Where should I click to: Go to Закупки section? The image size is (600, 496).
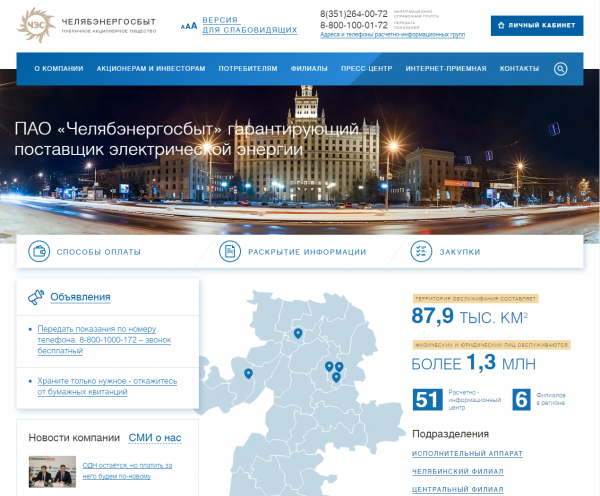pyautogui.click(x=460, y=252)
